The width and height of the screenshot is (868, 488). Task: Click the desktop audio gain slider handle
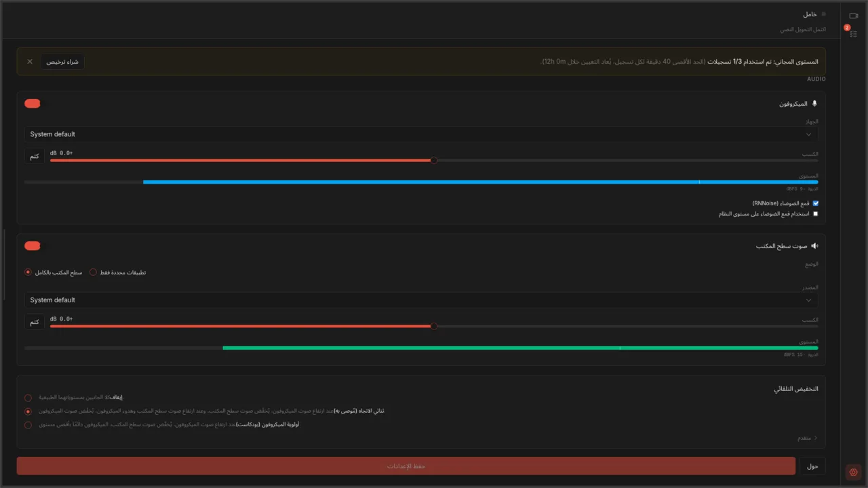click(x=434, y=326)
